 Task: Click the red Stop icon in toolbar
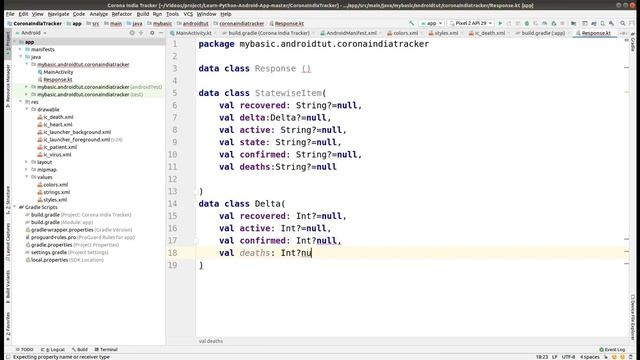coord(562,23)
